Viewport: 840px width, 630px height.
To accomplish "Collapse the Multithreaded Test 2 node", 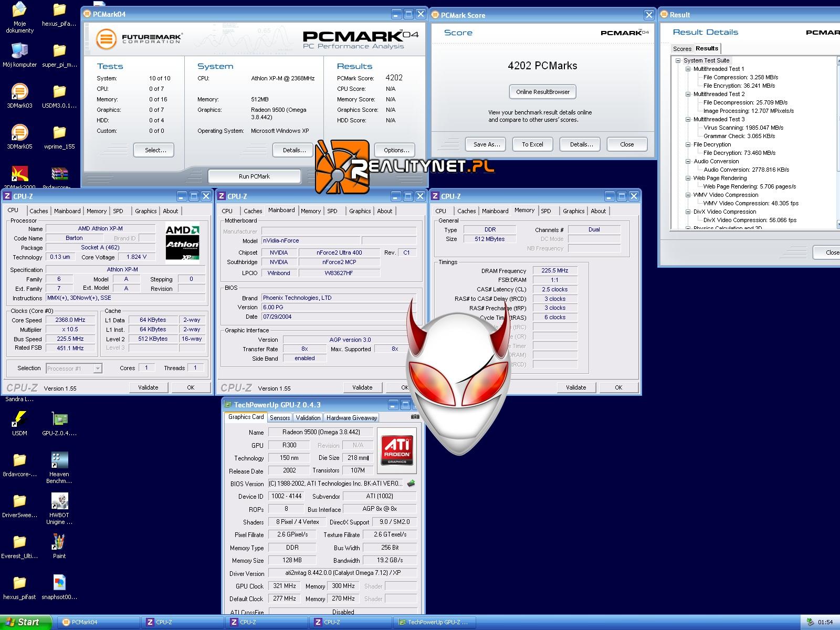I will (x=688, y=94).
